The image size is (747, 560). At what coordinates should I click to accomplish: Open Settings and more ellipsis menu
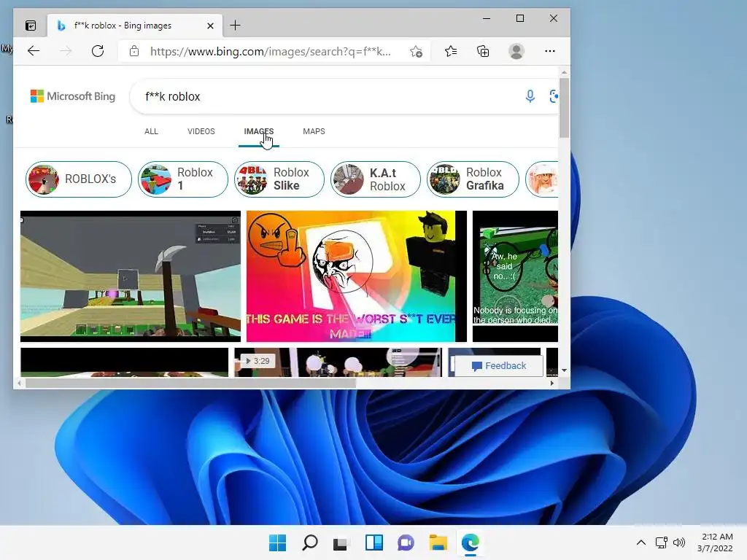tap(550, 51)
